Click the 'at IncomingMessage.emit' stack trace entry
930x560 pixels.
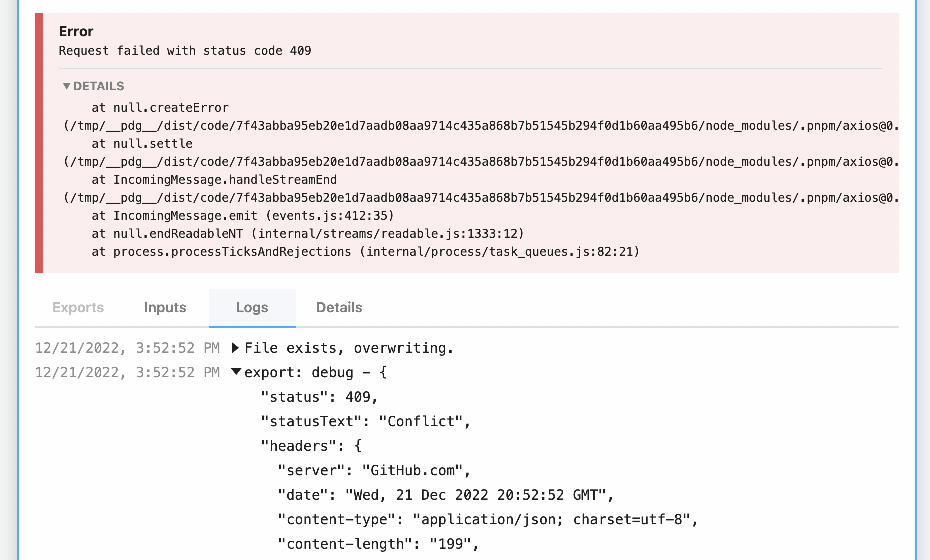(242, 215)
